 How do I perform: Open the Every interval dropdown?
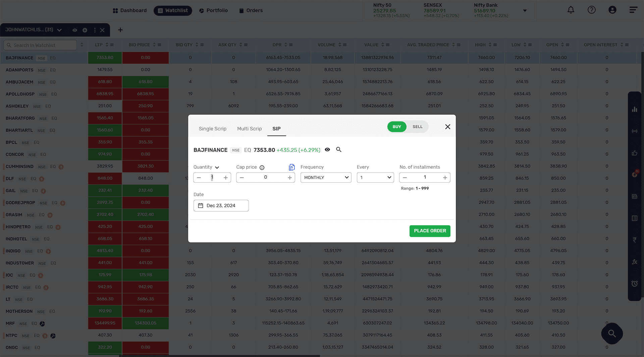(375, 177)
